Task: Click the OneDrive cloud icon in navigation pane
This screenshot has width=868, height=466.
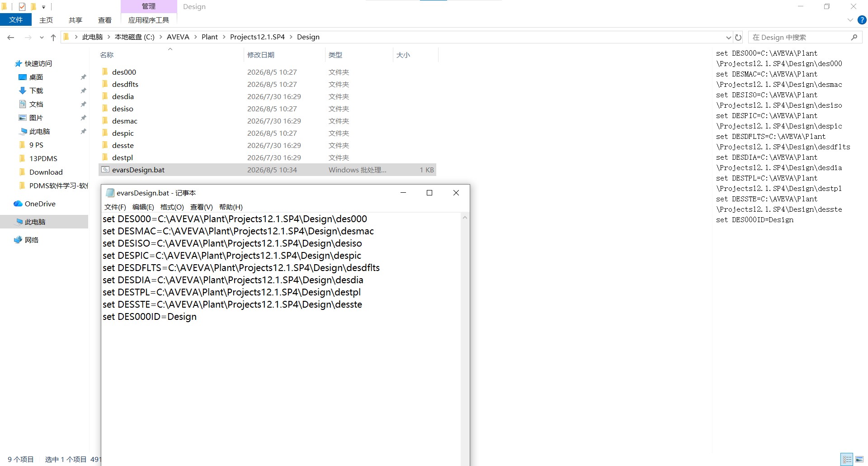Action: tap(18, 204)
